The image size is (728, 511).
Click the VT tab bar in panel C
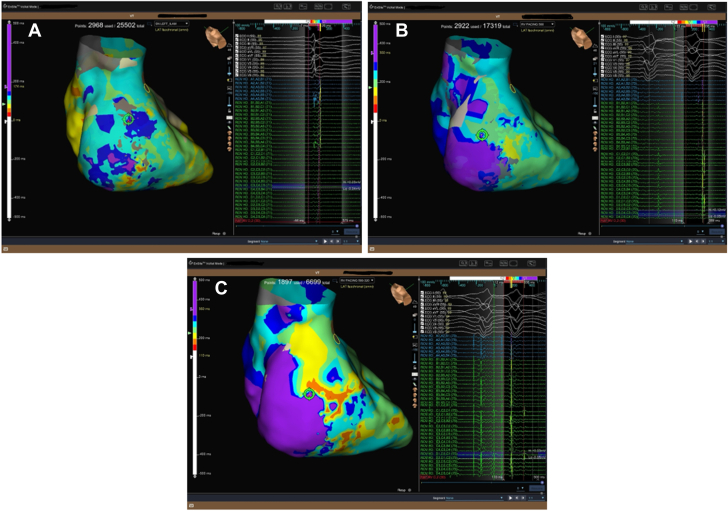click(x=367, y=272)
